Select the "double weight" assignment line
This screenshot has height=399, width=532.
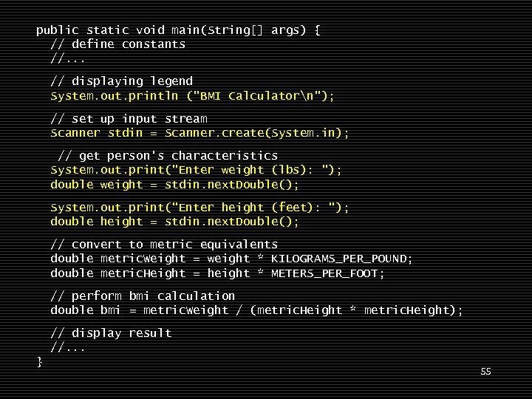click(174, 185)
